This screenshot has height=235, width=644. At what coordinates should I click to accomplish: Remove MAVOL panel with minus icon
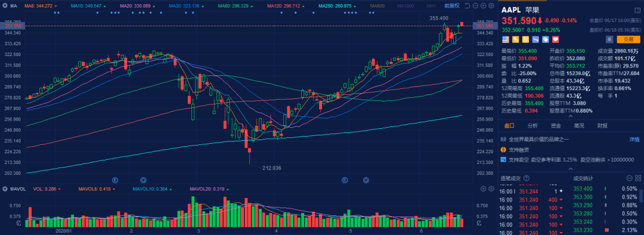484,189
